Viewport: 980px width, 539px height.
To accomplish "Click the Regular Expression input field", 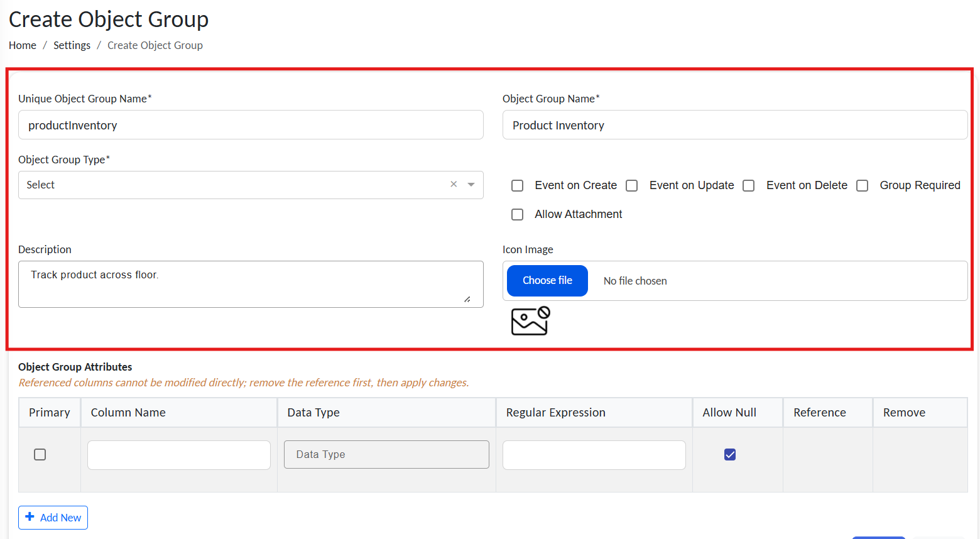I will [x=594, y=455].
